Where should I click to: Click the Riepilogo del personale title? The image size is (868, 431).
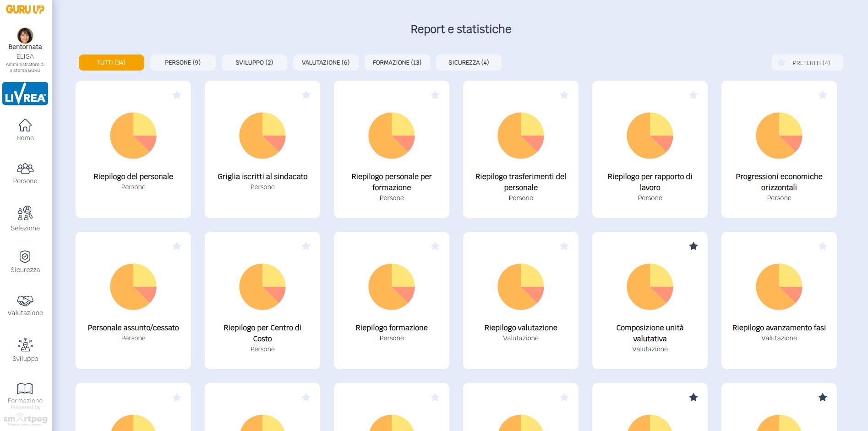point(133,176)
